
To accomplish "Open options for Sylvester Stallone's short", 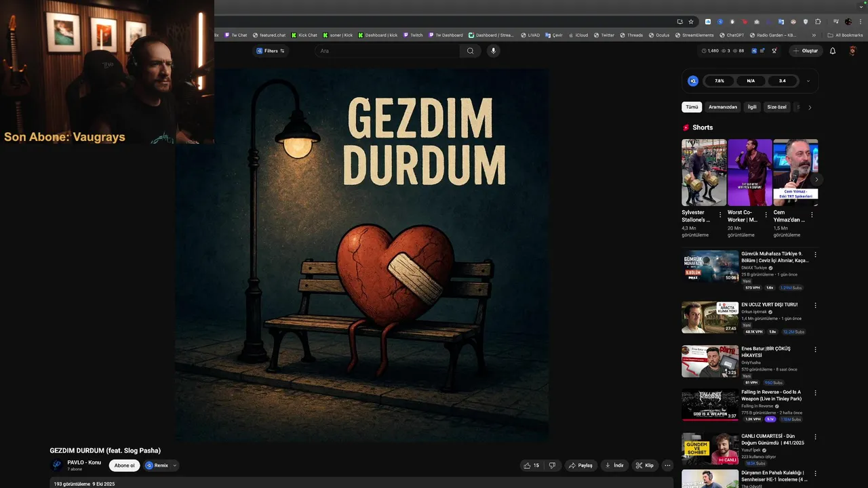I will pos(720,215).
